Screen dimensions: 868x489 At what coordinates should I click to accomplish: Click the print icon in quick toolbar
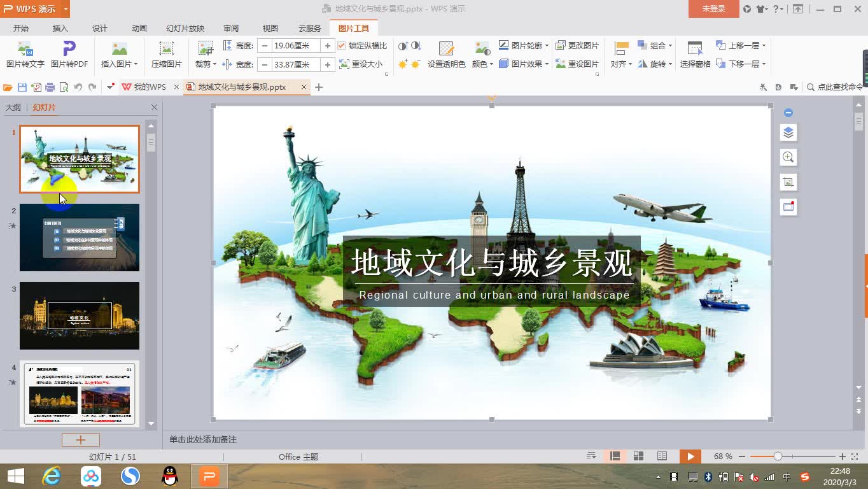(x=50, y=87)
